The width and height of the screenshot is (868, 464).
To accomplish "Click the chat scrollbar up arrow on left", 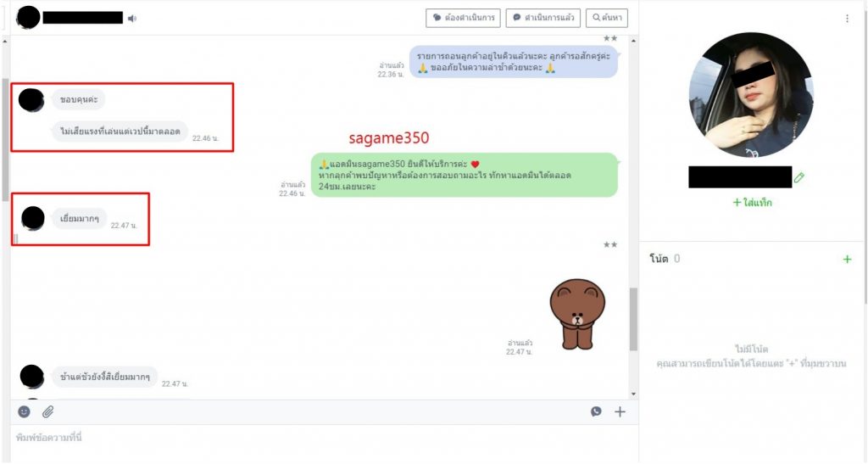I will click(6, 40).
